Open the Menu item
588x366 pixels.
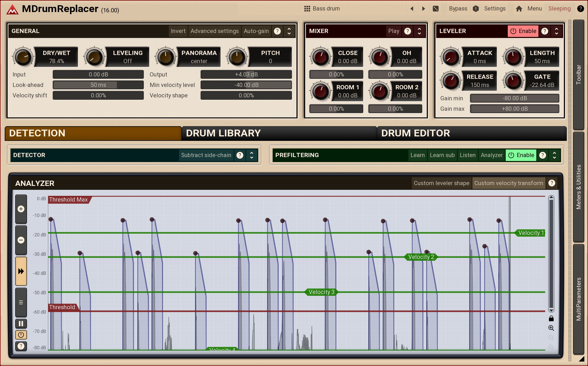click(x=535, y=9)
